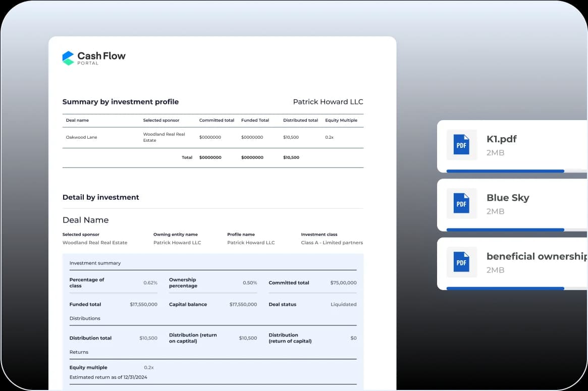Select the Oakwood Lane deal row
588x391 pixels.
[82, 137]
